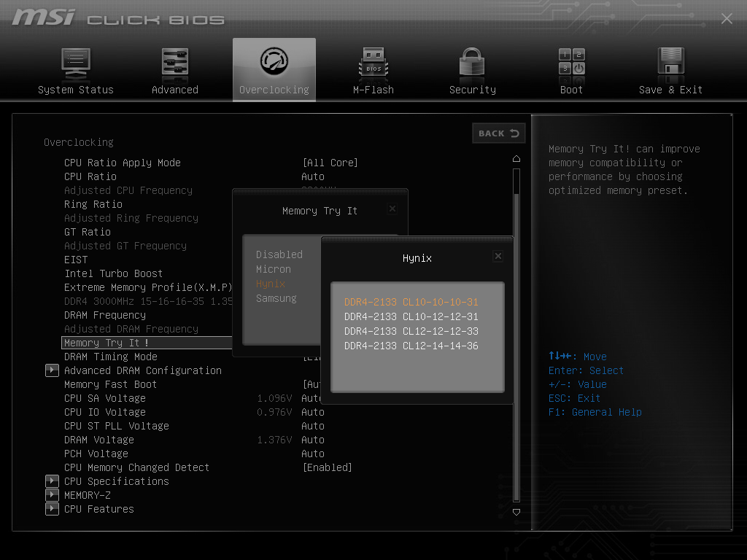Select the DRAM Frequency setting
Viewport: 747px width, 560px height.
[x=105, y=315]
